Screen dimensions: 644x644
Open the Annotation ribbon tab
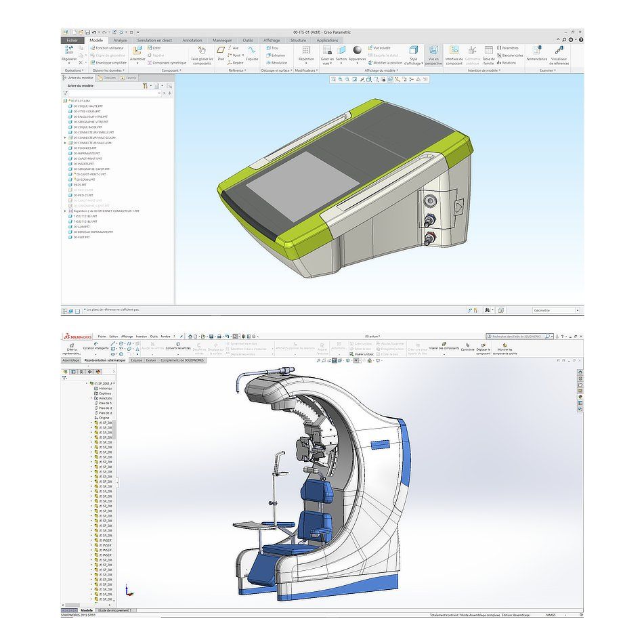point(192,40)
